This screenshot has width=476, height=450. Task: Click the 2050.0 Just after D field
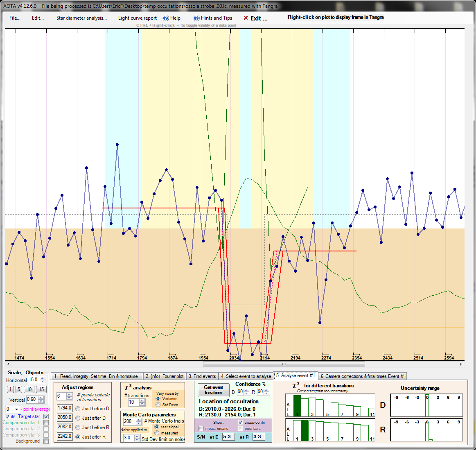click(65, 418)
